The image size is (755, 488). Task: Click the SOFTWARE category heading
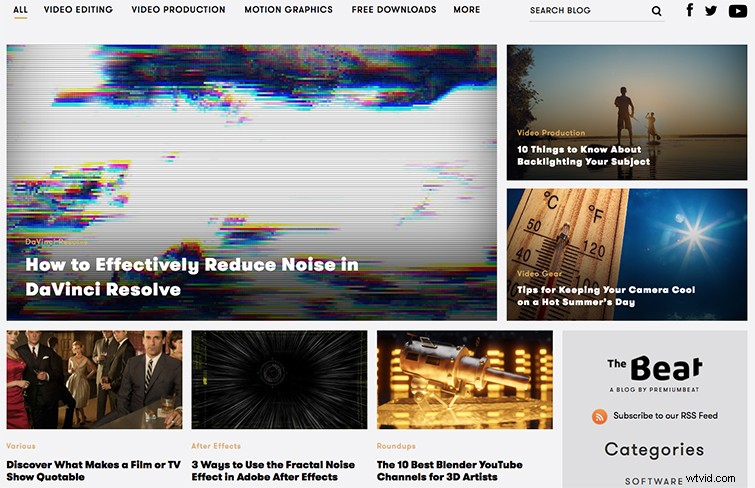pos(653,481)
